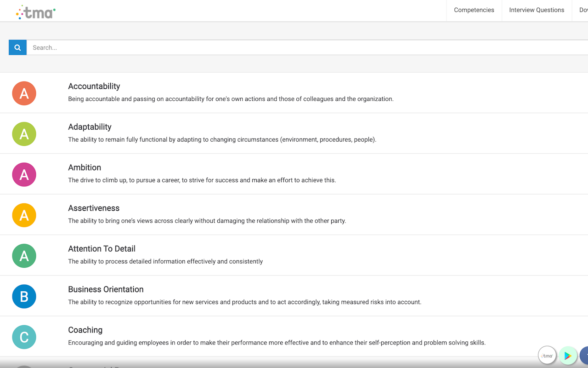Open the Attention To Detail title

102,248
